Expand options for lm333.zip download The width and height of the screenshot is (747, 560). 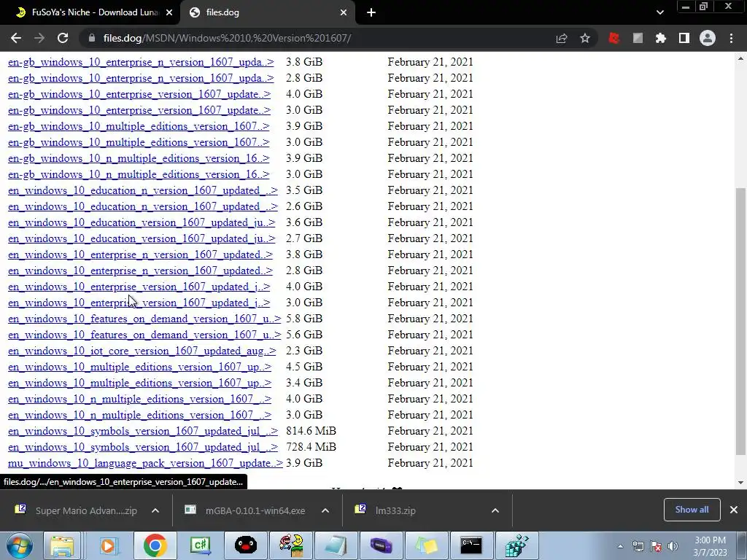coord(495,510)
